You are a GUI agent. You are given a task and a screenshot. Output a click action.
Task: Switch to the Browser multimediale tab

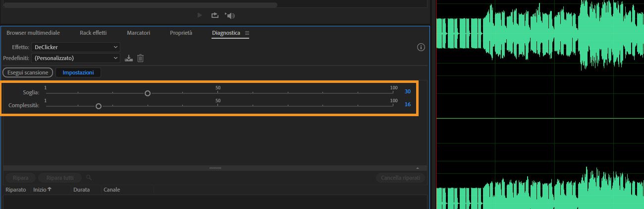(x=33, y=33)
